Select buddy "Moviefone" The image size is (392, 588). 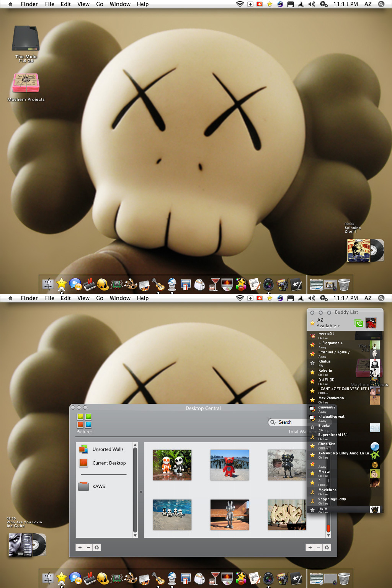(345, 492)
